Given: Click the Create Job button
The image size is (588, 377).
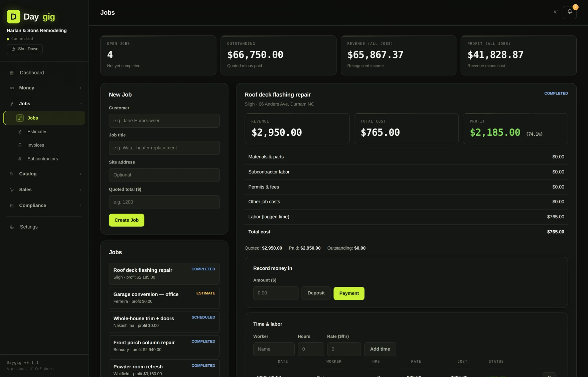Looking at the screenshot, I should click(x=127, y=220).
